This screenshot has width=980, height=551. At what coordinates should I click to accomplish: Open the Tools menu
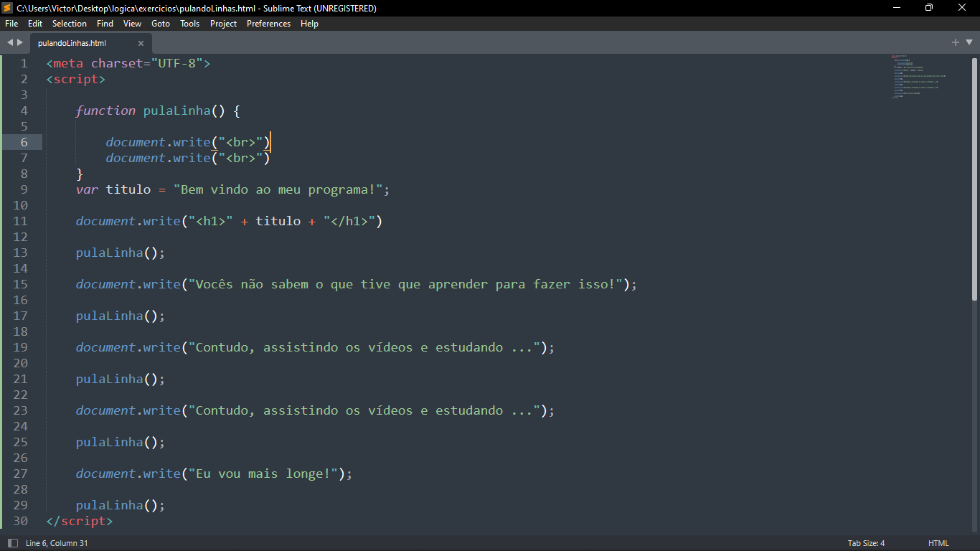click(x=190, y=24)
